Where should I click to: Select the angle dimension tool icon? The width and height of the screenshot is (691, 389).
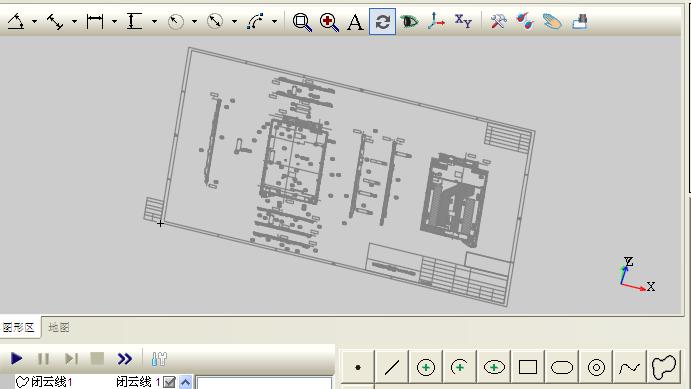(16, 21)
